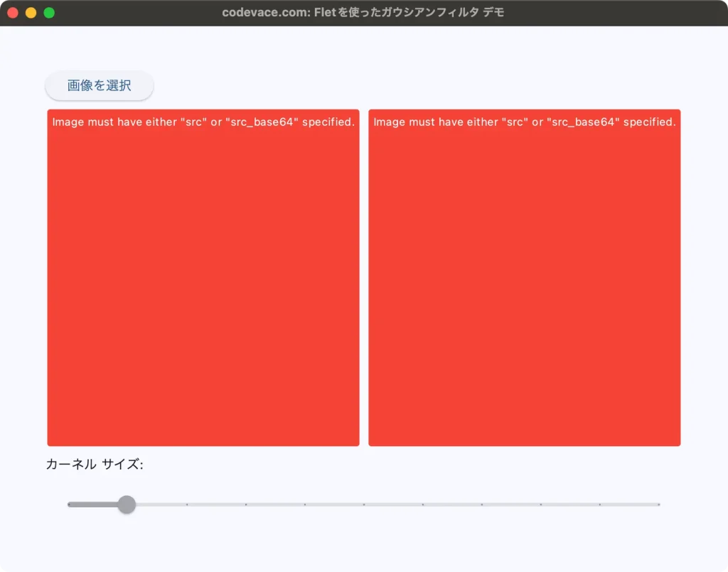Click the middle tick mark on the slider
The width and height of the screenshot is (728, 572).
(x=365, y=504)
